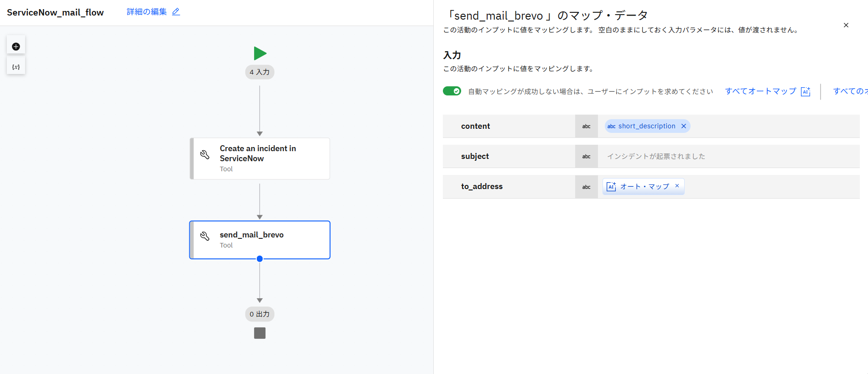
Task: Click the 詳細の編集 link
Action: pyautogui.click(x=146, y=12)
